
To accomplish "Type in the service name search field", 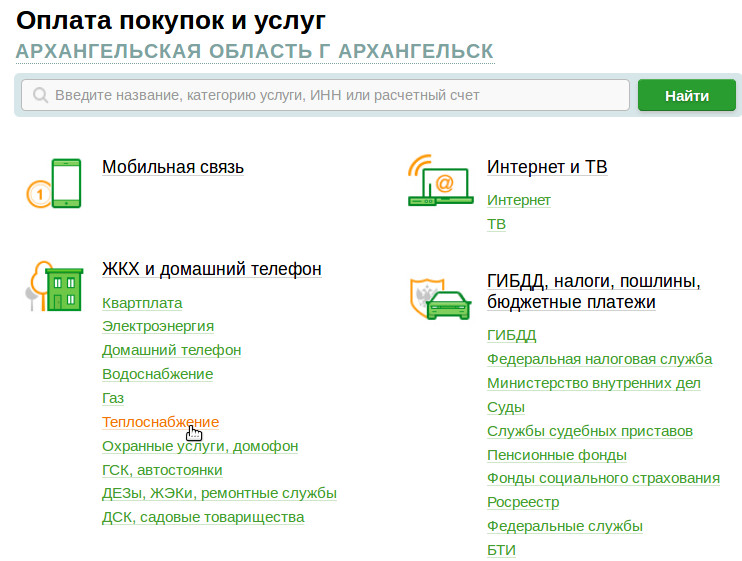I will pos(330,96).
